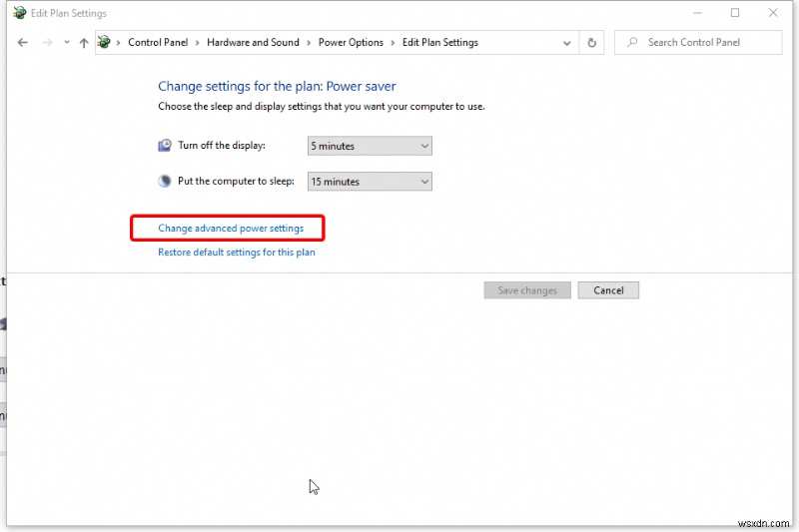Select Edit Plan Settings breadcrumb

tap(440, 42)
